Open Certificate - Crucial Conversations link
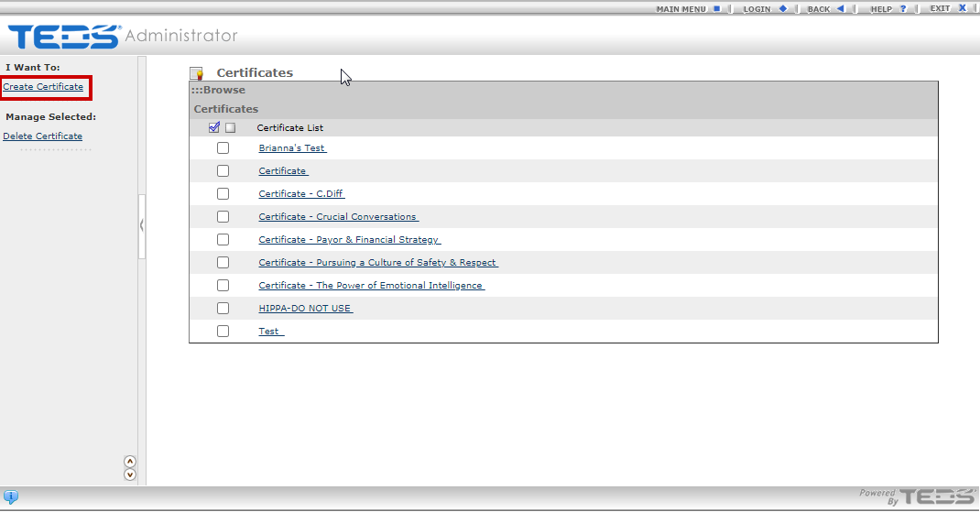 (x=338, y=217)
